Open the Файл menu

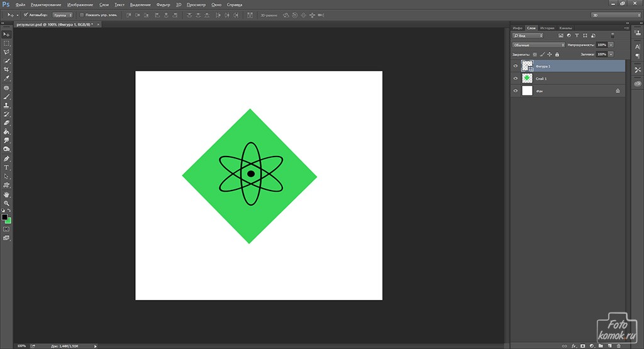point(21,5)
